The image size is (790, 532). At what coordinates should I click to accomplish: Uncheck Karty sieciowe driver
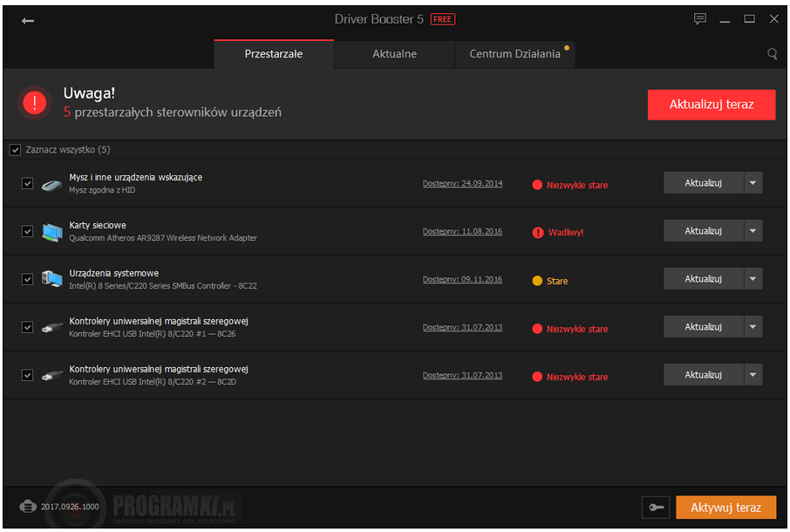click(27, 231)
